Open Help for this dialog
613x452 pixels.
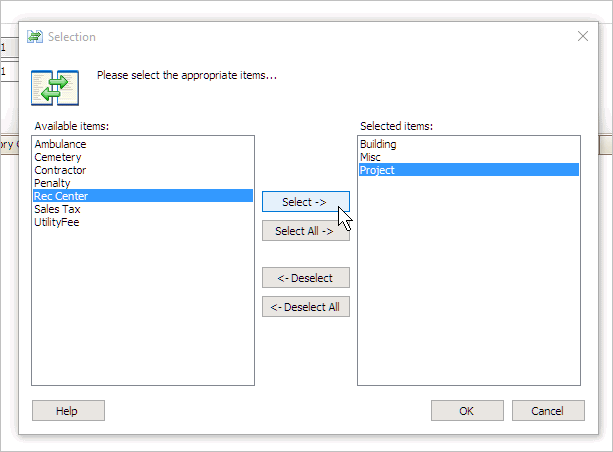pos(68,411)
